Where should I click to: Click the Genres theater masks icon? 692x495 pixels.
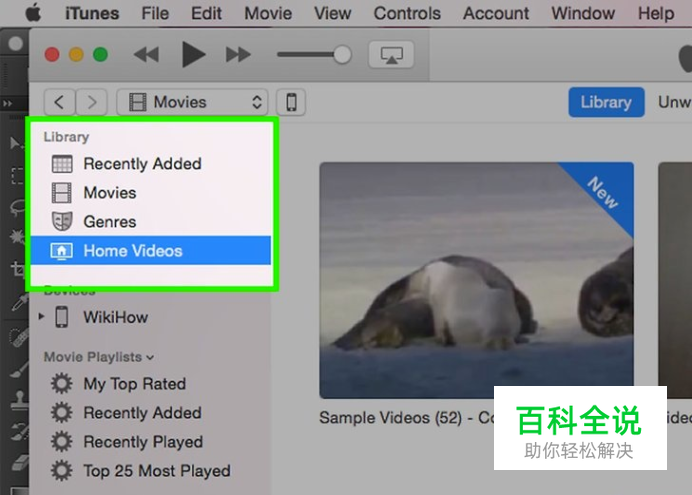coord(62,221)
